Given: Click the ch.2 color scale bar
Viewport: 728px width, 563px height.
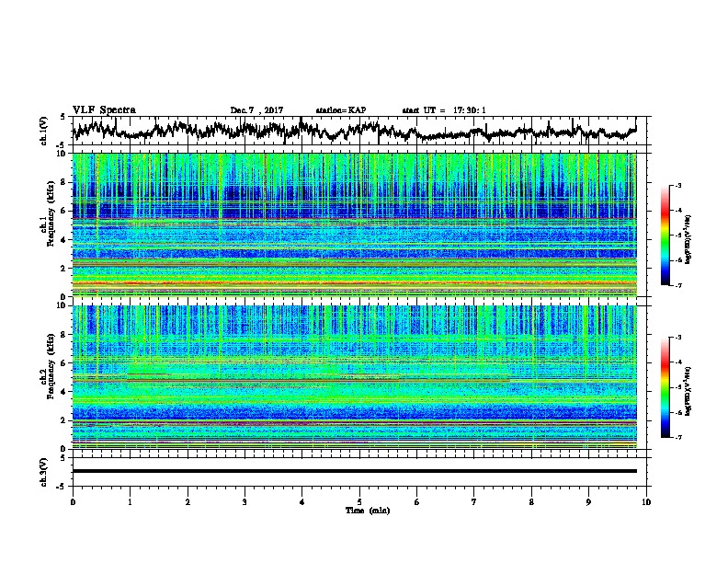Looking at the screenshot, I should click(665, 387).
